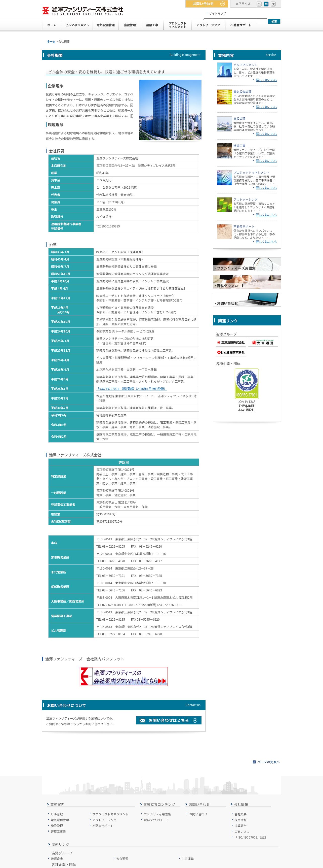Click the お問い合わせはこちら mail button

pos(169,720)
